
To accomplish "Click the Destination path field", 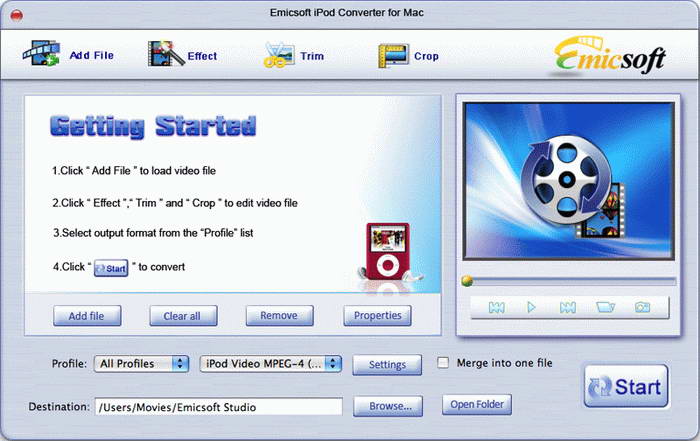I will click(x=219, y=407).
